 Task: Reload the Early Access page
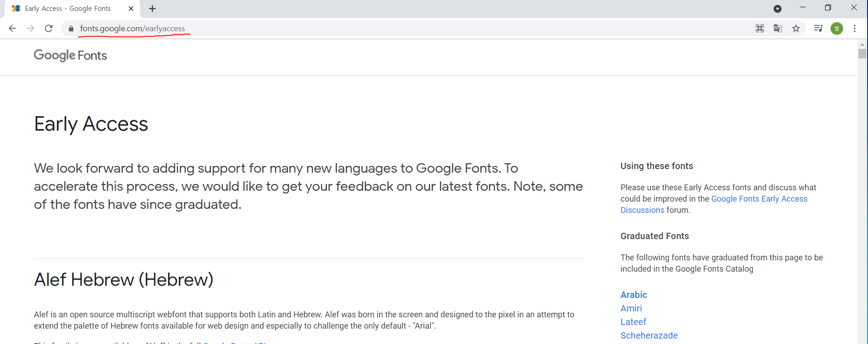(x=49, y=28)
